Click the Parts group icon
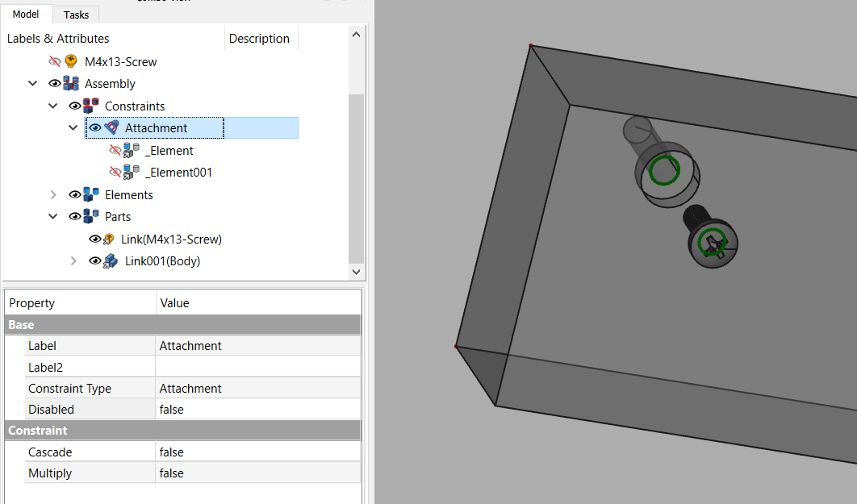Viewport: 857px width, 504px height. click(91, 216)
